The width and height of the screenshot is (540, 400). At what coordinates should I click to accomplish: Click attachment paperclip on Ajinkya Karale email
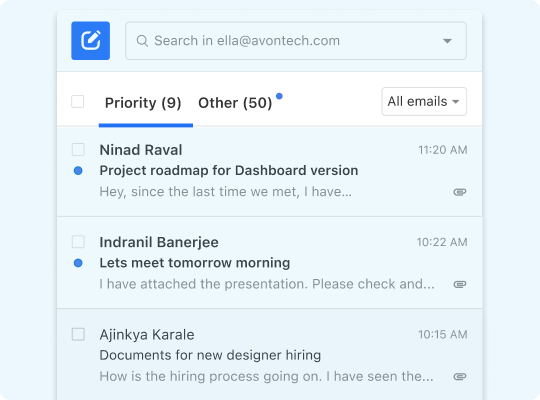[460, 377]
